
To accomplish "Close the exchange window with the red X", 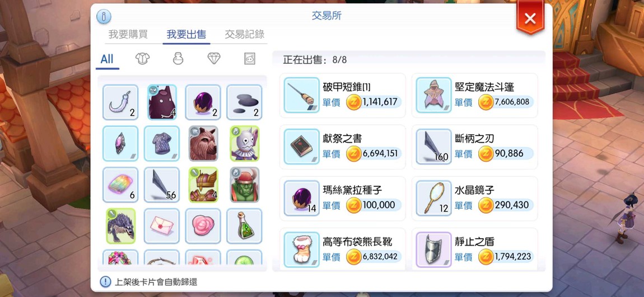I will [530, 18].
